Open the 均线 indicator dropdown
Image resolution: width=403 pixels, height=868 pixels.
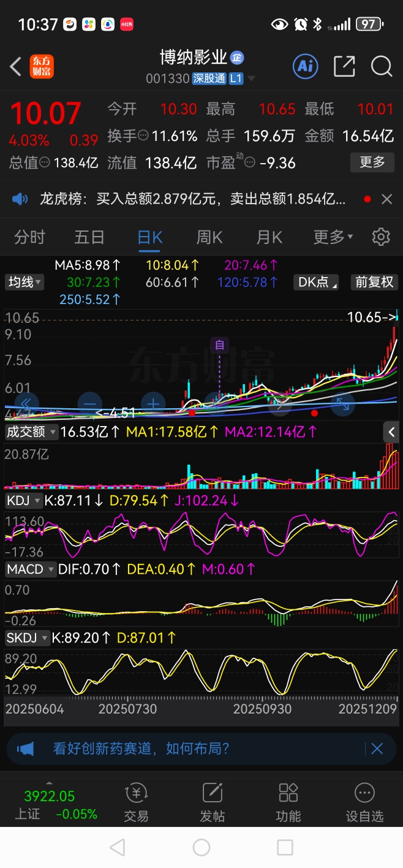pos(24,282)
